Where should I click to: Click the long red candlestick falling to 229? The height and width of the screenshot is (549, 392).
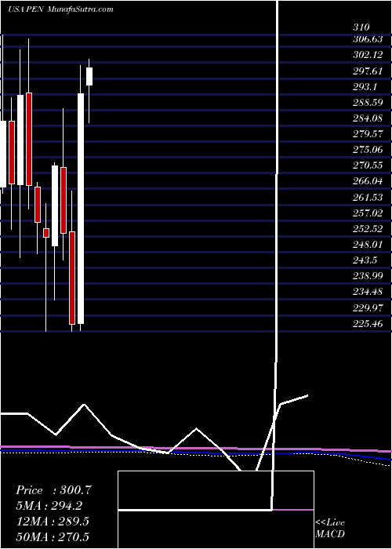pyautogui.click(x=72, y=278)
